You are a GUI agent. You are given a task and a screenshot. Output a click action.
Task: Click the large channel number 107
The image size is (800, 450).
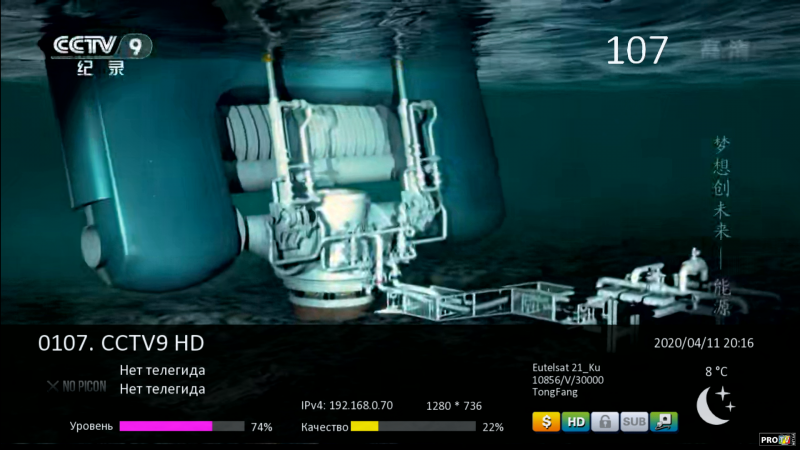(x=637, y=51)
